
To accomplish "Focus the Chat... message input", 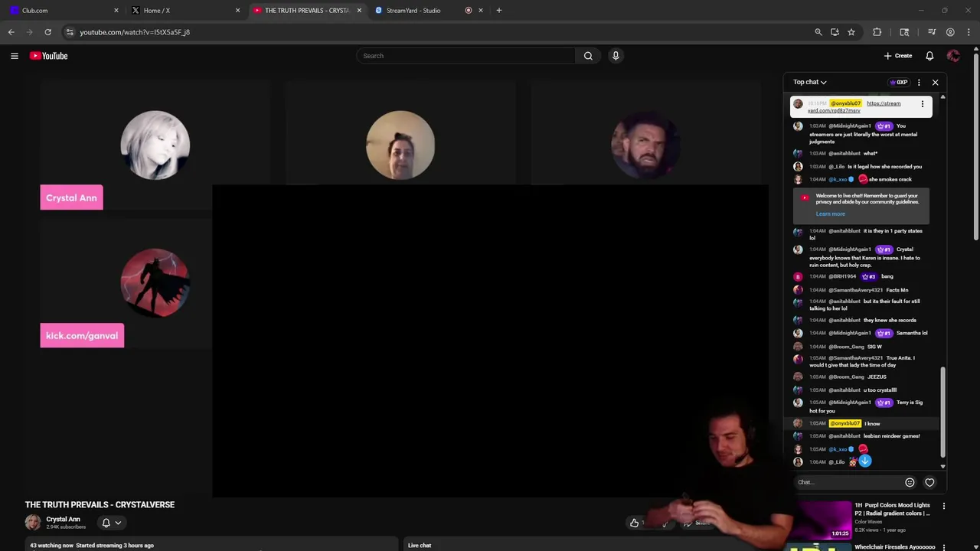I will (x=848, y=482).
